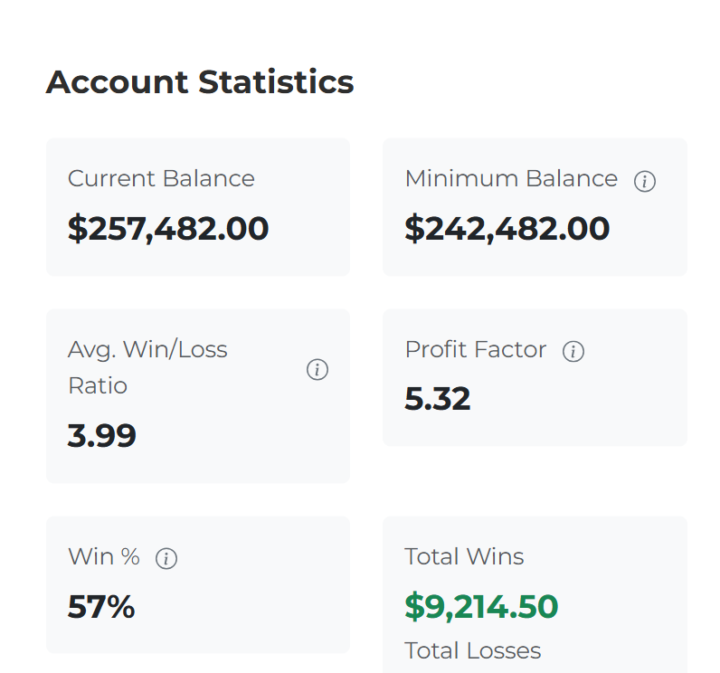This screenshot has height=673, width=720.
Task: Click the Profit Factor label
Action: pyautogui.click(x=475, y=350)
